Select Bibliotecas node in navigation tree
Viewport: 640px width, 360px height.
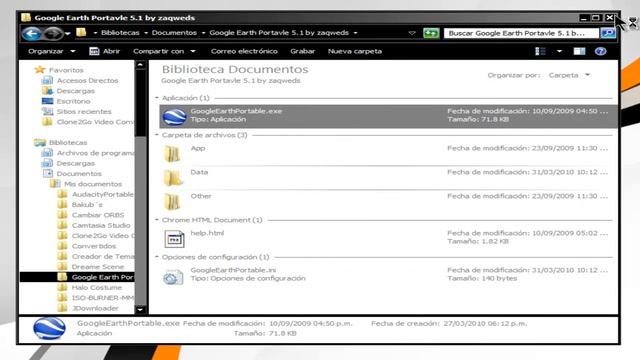click(x=68, y=142)
